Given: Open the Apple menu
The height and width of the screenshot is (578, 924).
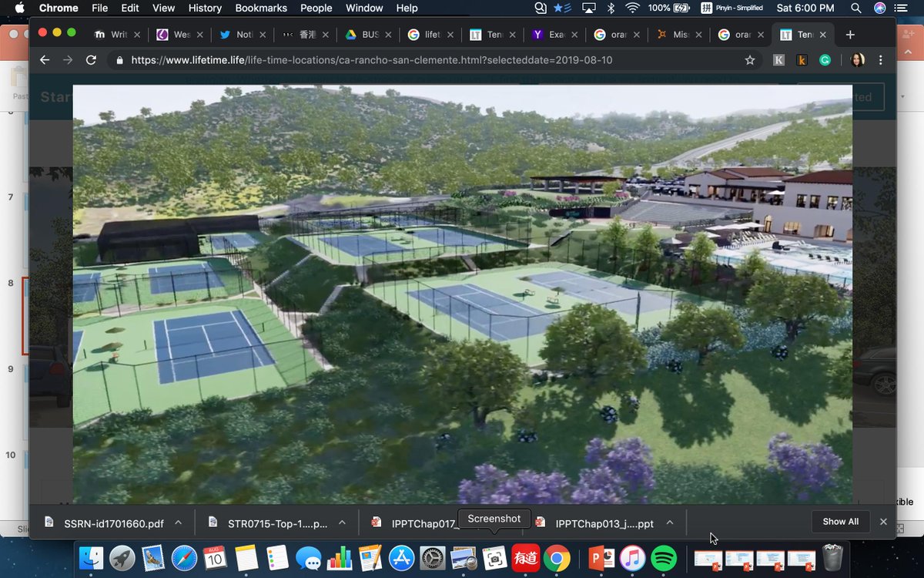Looking at the screenshot, I should tap(20, 8).
